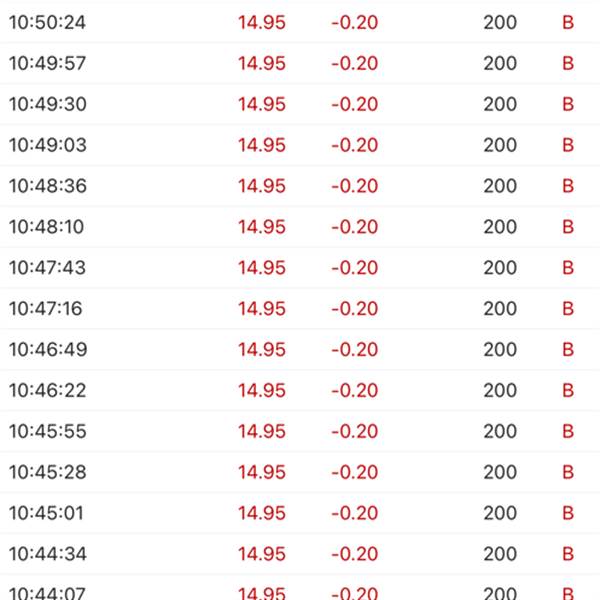Viewport: 600px width, 600px height.
Task: Tap the 10:45:55 timestamp
Action: click(48, 431)
